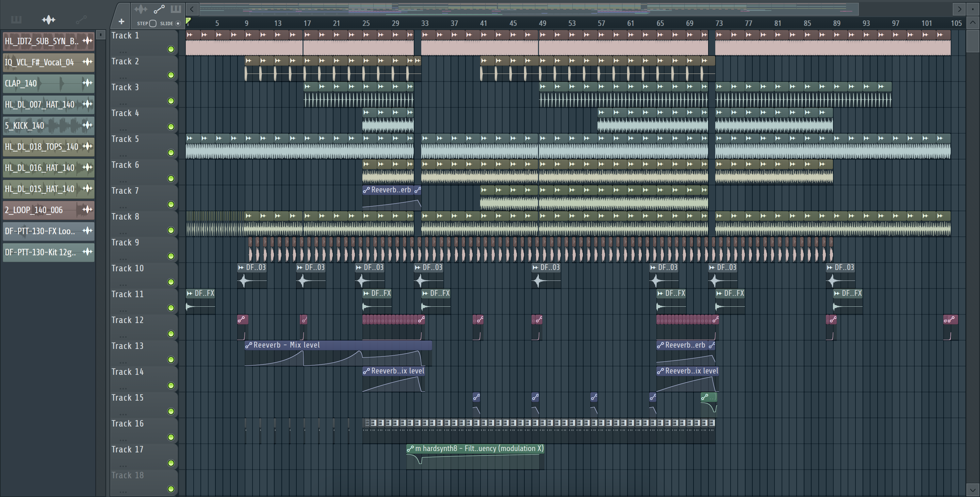Select first Track 4 kick clip icon
Screen dimensions: 980x497
[x=366, y=113]
